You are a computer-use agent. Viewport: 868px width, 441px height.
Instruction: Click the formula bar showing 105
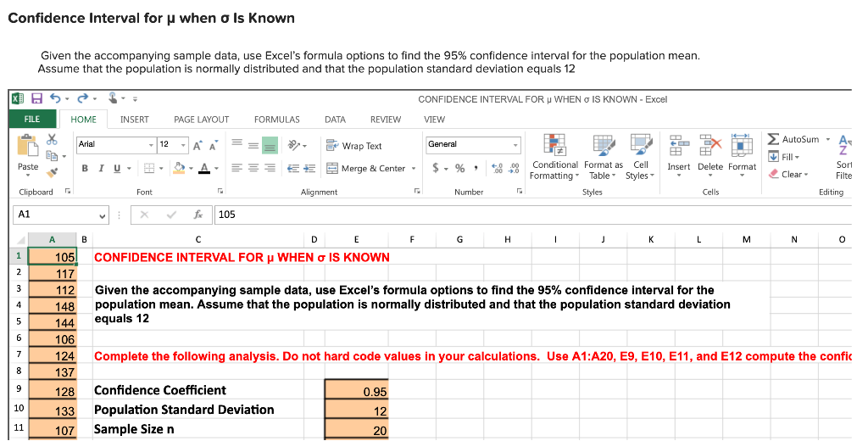[x=531, y=215]
